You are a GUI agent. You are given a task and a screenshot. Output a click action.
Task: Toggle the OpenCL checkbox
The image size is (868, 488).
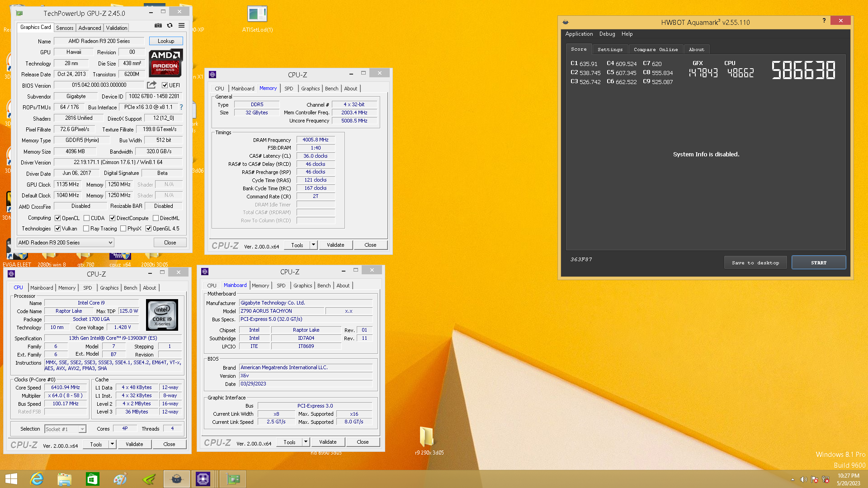57,218
